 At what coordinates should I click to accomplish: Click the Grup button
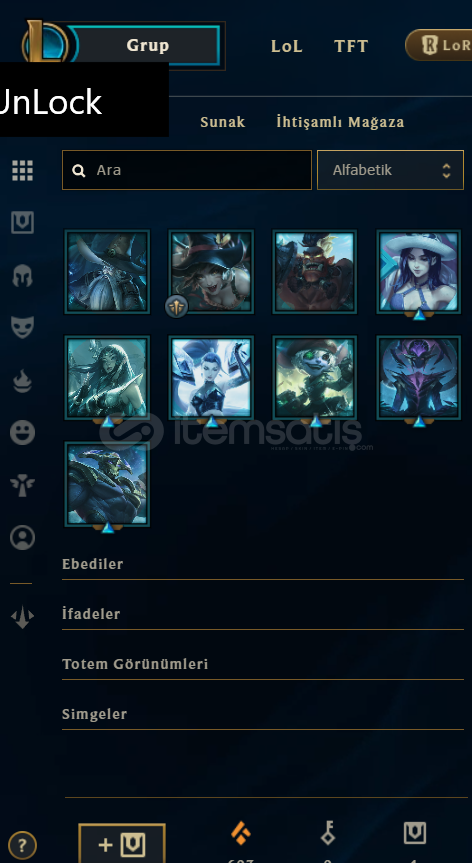pyautogui.click(x=148, y=45)
